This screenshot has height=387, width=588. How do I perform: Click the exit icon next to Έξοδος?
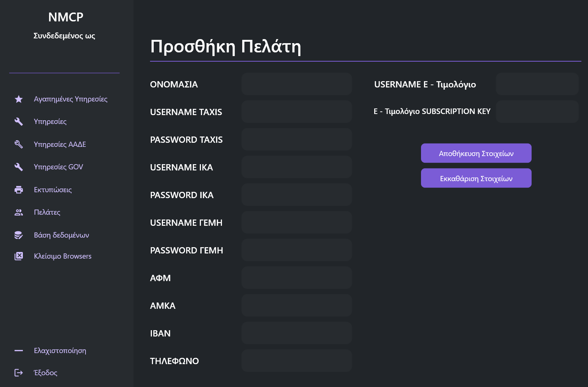tap(19, 373)
